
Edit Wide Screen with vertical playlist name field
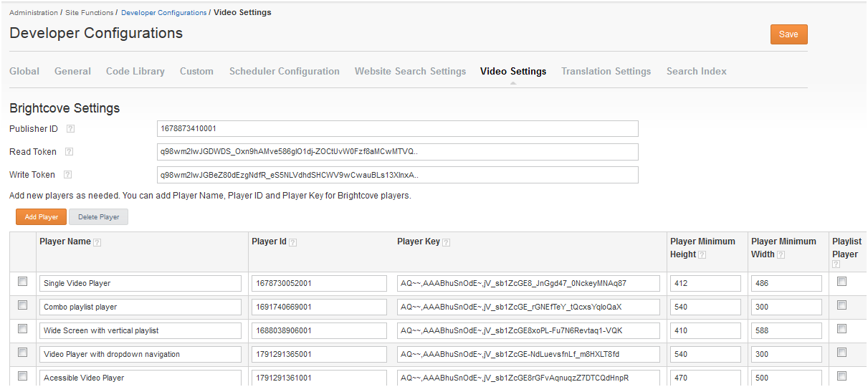point(140,330)
